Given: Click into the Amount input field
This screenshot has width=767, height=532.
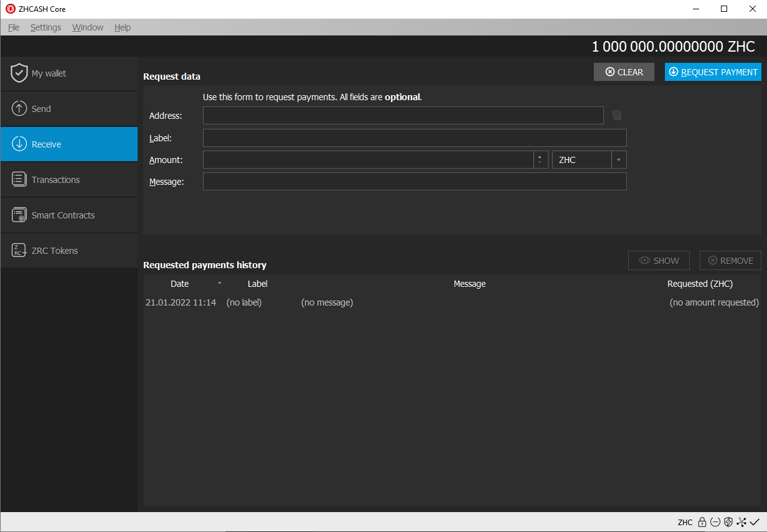Looking at the screenshot, I should (x=369, y=160).
